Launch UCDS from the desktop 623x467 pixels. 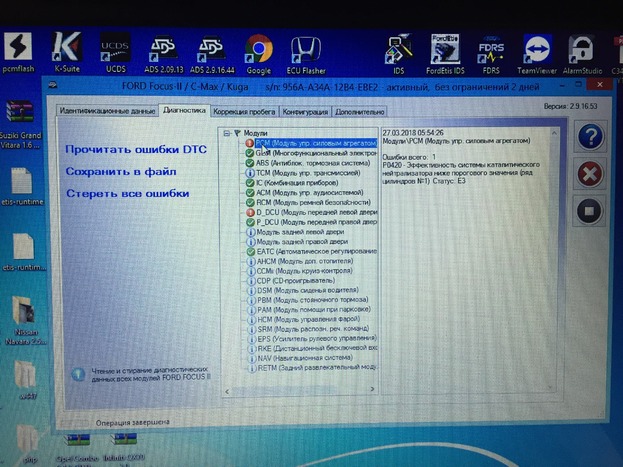click(x=115, y=50)
